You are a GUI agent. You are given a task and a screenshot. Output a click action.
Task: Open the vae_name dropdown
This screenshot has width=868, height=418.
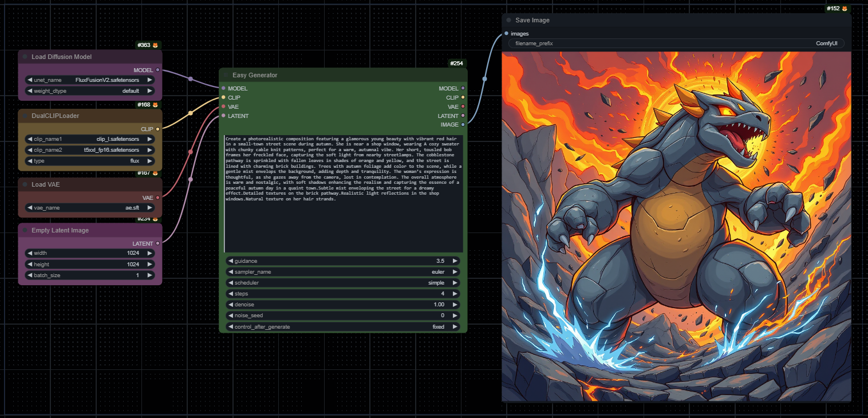90,208
